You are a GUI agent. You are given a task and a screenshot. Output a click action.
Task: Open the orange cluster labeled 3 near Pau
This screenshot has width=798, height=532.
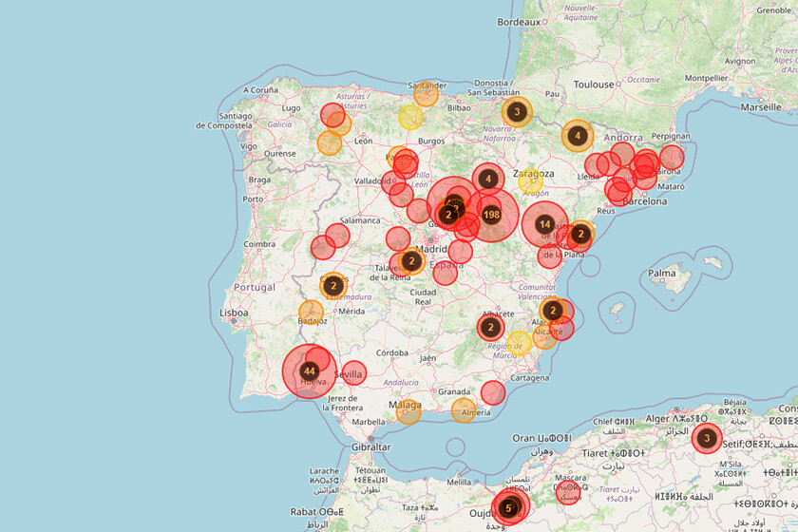click(517, 111)
